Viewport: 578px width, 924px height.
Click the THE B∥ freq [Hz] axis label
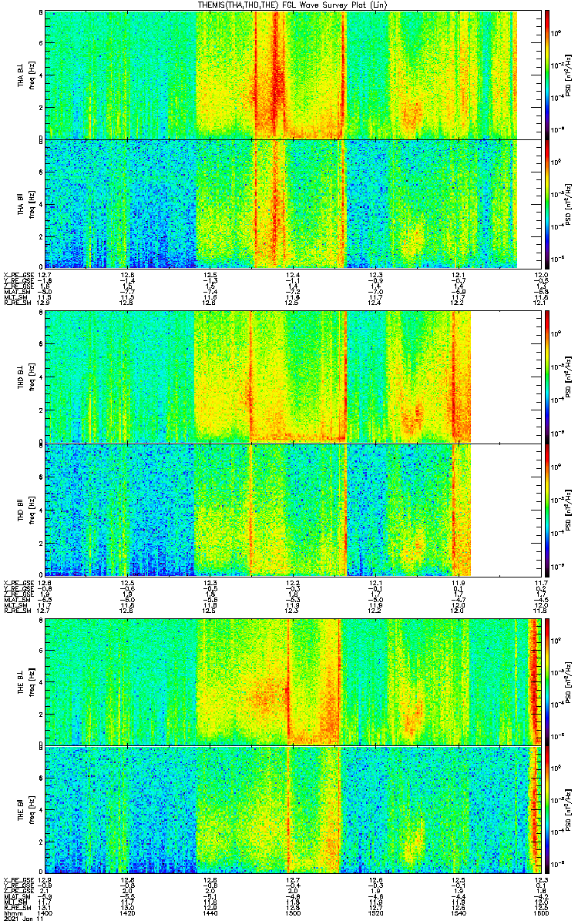(32, 809)
